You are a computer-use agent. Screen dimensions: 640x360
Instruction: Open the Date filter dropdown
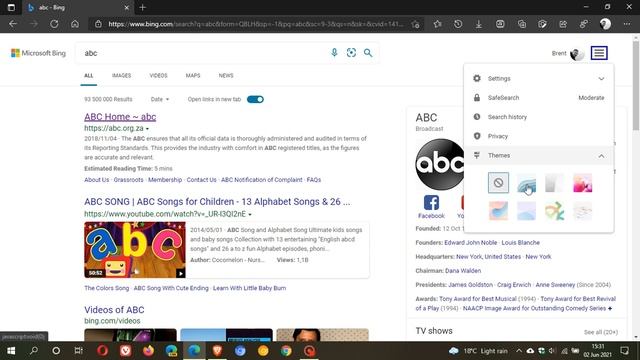pos(160,99)
